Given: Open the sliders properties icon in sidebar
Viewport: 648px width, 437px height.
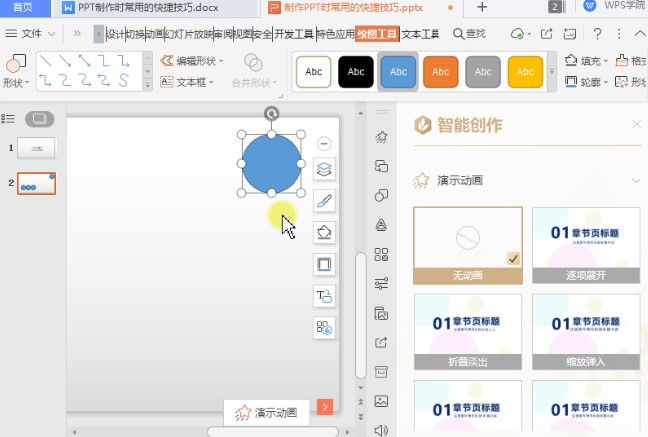Looking at the screenshot, I should [x=381, y=284].
